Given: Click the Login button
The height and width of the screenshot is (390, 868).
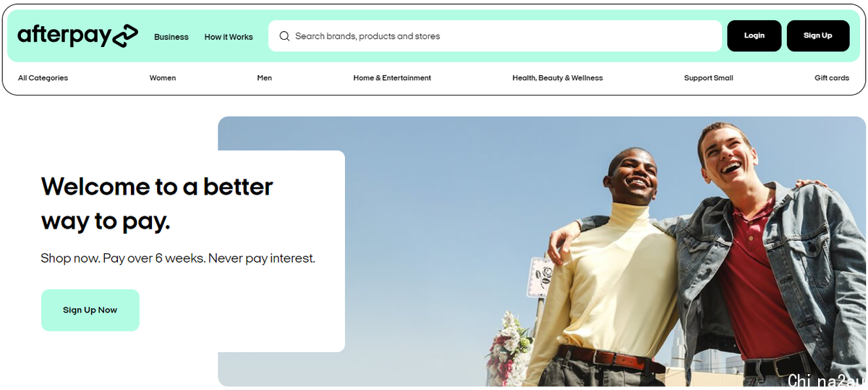Looking at the screenshot, I should 754,35.
